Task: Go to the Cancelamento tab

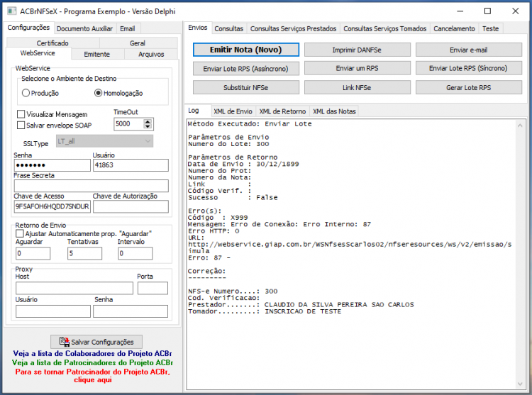Action: pyautogui.click(x=454, y=29)
